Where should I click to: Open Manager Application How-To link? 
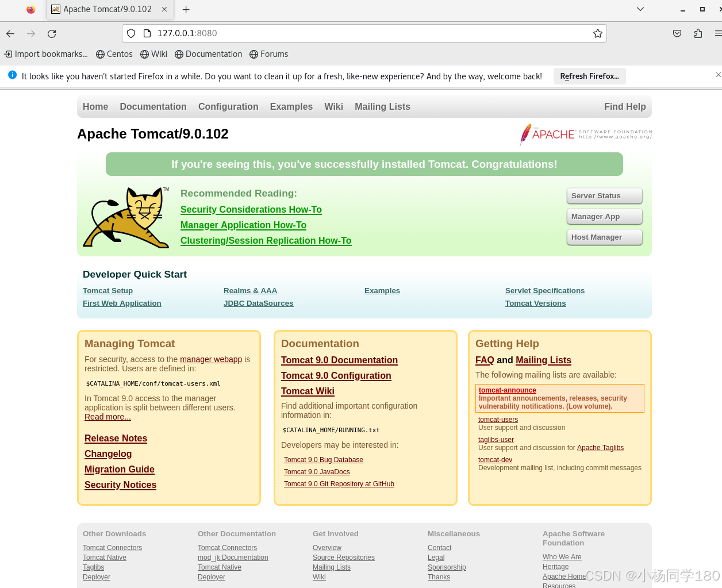pyautogui.click(x=243, y=225)
